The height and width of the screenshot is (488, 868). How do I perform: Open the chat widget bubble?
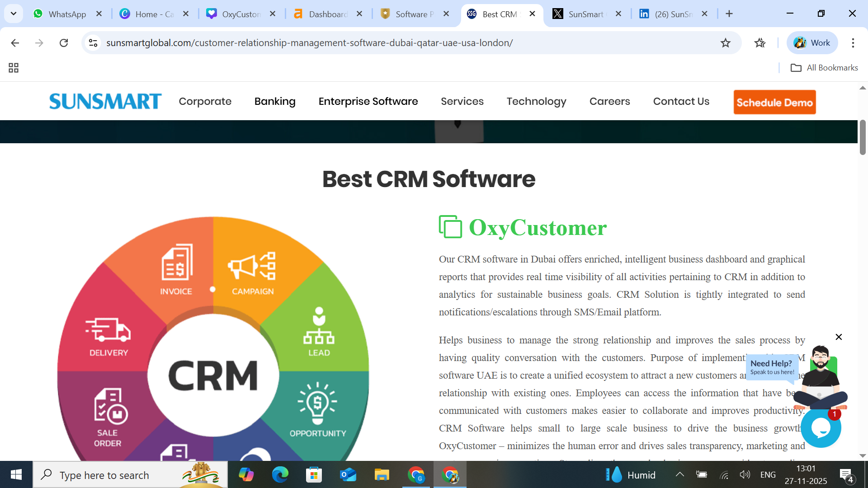[821, 427]
